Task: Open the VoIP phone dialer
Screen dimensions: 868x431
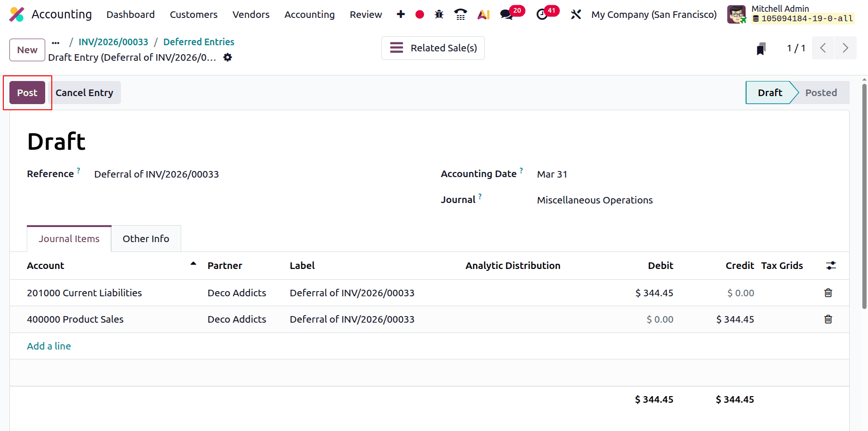Action: tap(460, 14)
